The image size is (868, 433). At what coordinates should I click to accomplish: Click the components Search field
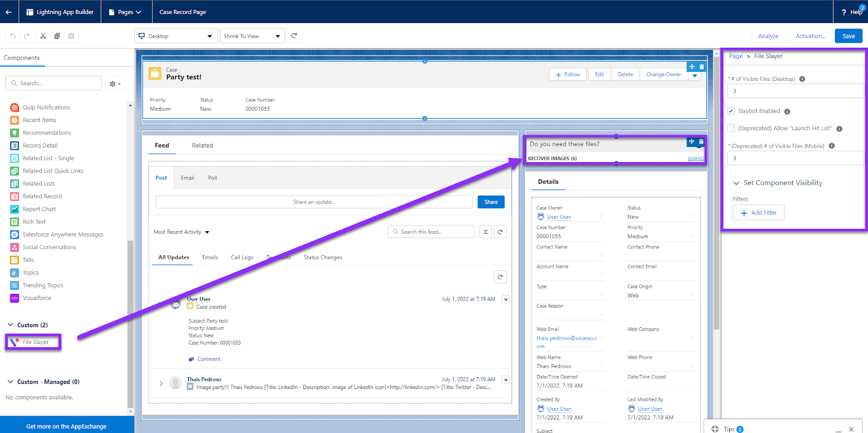pos(54,83)
